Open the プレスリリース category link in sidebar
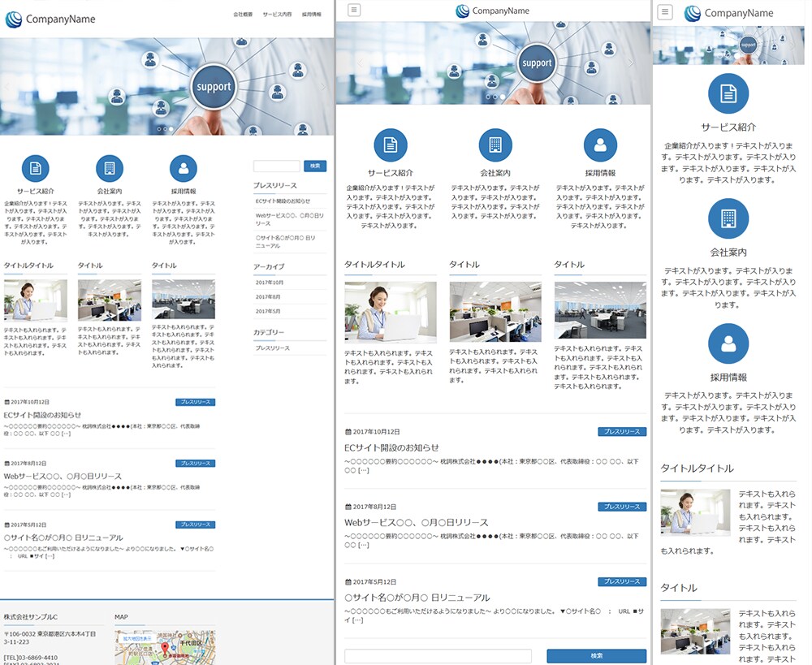 point(272,348)
